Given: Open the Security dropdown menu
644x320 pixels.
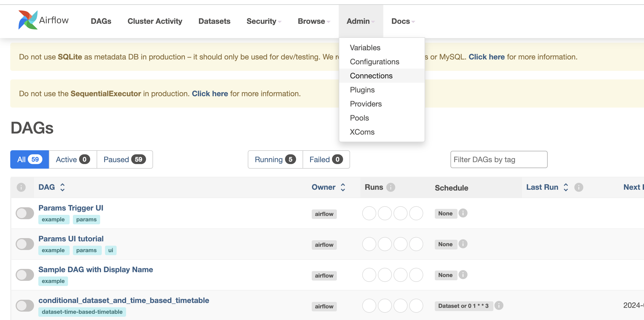Looking at the screenshot, I should [264, 21].
